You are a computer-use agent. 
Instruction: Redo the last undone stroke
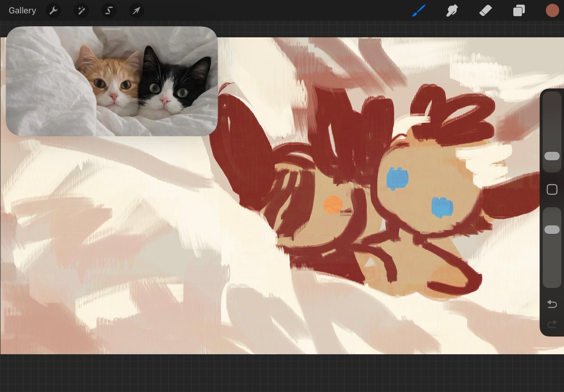(552, 324)
